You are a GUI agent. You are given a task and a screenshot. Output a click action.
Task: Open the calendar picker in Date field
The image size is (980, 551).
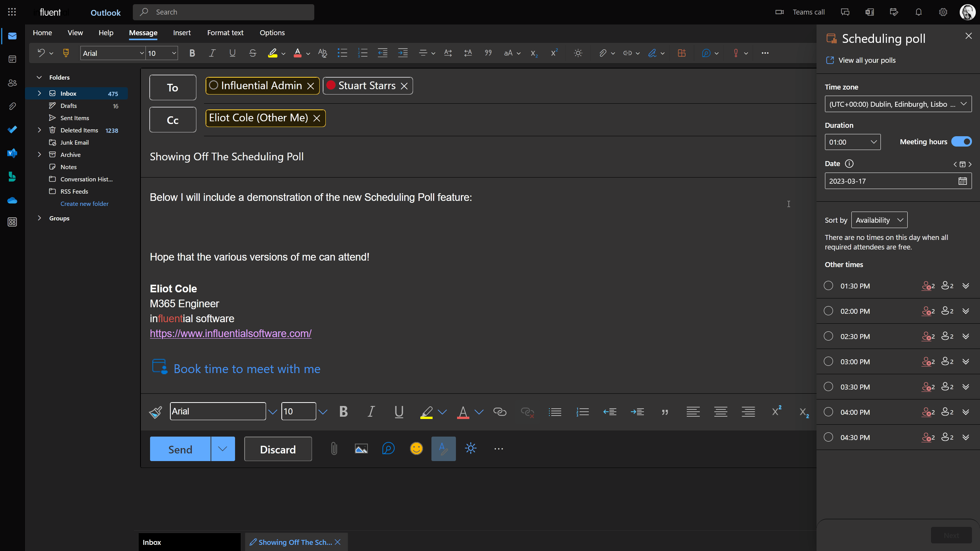962,181
